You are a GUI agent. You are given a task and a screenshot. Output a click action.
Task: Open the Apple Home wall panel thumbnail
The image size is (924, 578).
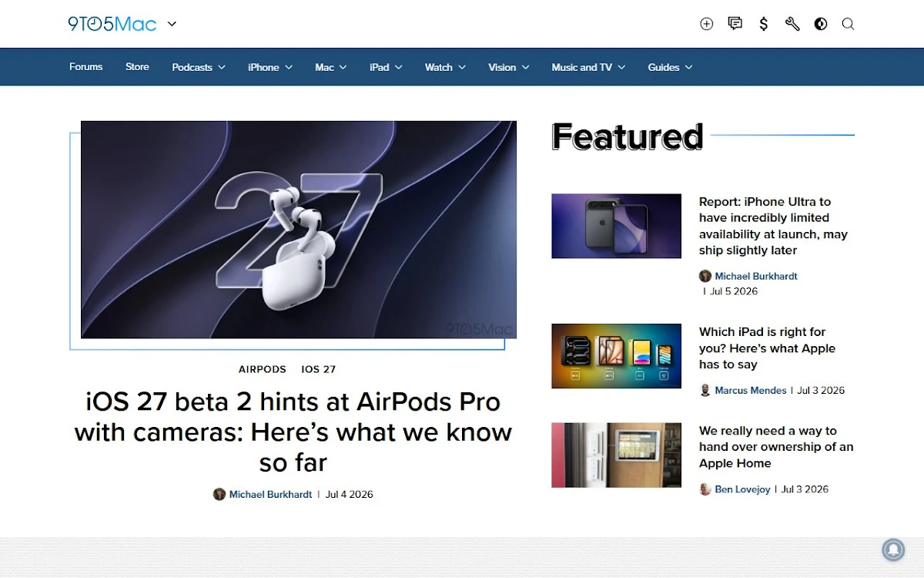[x=616, y=455]
